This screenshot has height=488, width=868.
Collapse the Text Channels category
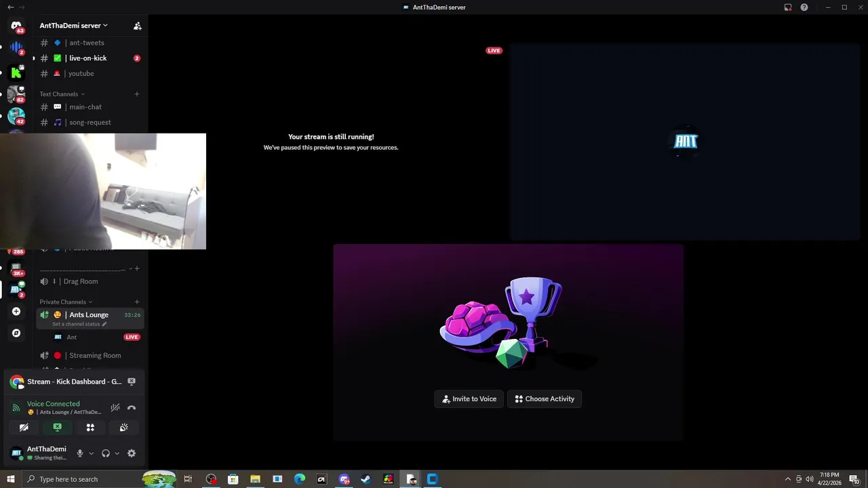point(62,94)
